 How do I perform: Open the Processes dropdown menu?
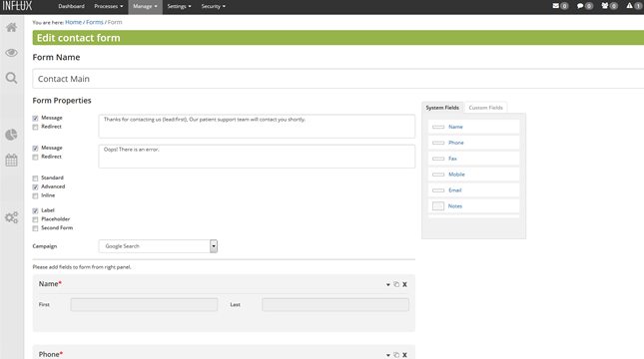point(109,6)
